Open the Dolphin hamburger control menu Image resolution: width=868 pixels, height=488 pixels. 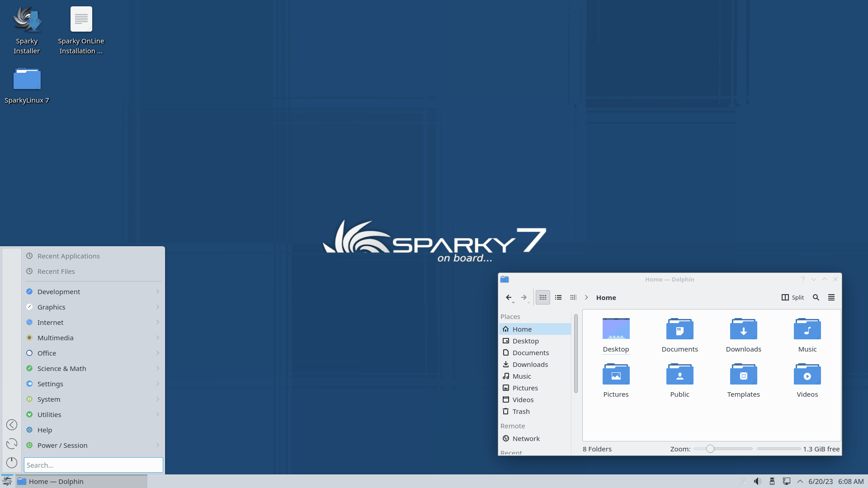pos(832,297)
